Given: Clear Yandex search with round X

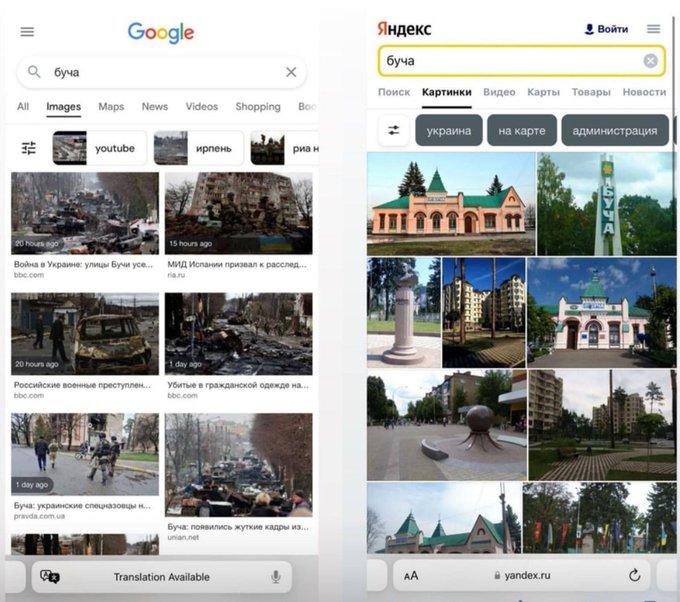Looking at the screenshot, I should click(x=650, y=61).
